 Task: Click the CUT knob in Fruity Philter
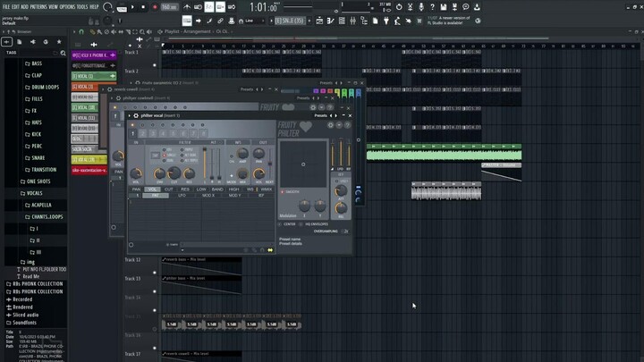[174, 173]
